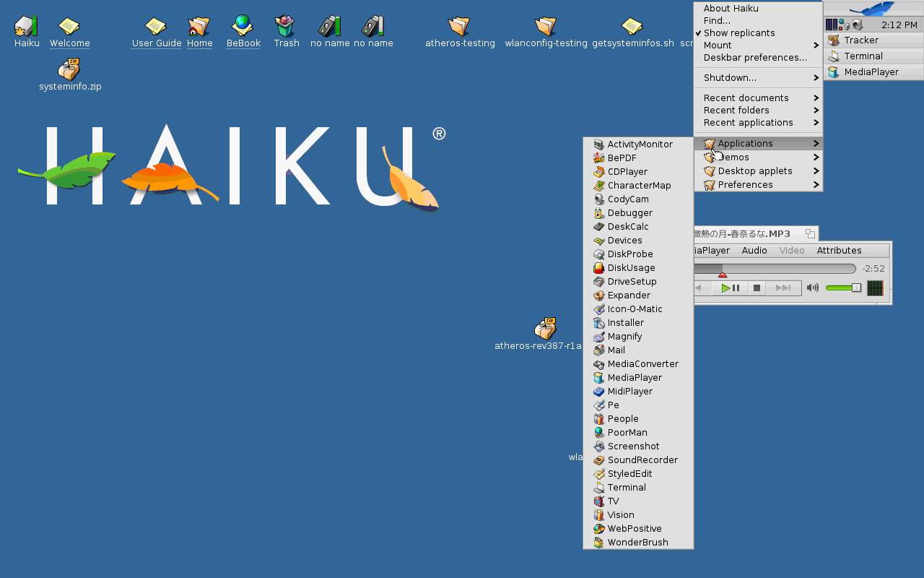The height and width of the screenshot is (578, 924).
Task: Click the systeminfo.zip archive icon
Action: tap(69, 71)
